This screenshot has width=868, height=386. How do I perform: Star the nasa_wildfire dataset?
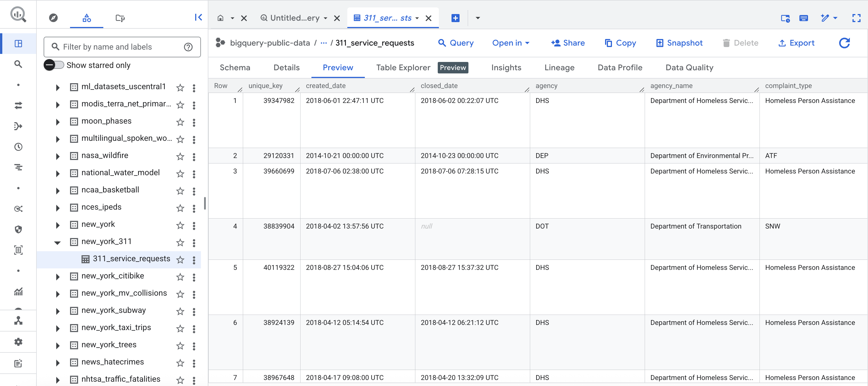tap(180, 157)
